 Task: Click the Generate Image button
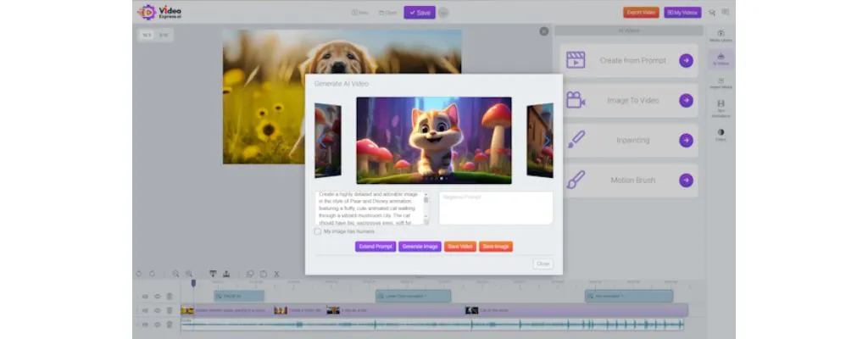(420, 247)
